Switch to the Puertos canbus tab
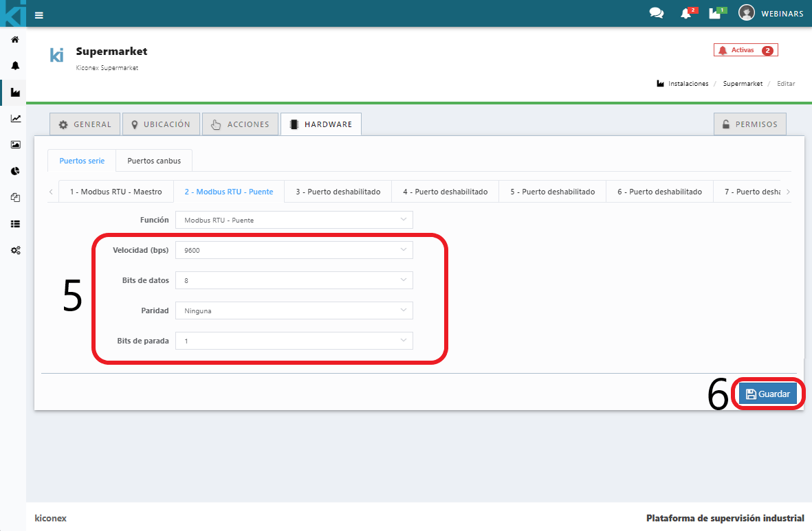Screen dimensions: 812x531 coord(154,161)
